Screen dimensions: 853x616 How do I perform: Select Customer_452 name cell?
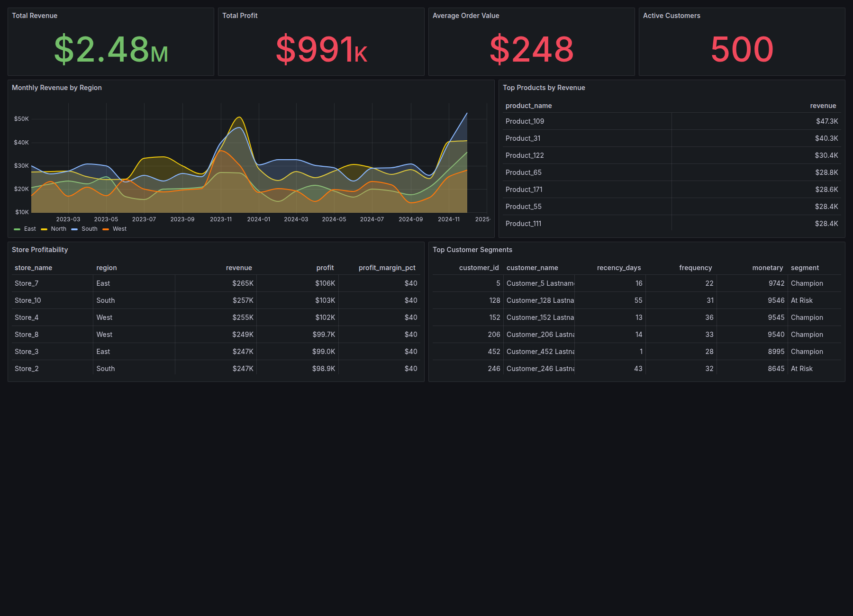tap(539, 352)
